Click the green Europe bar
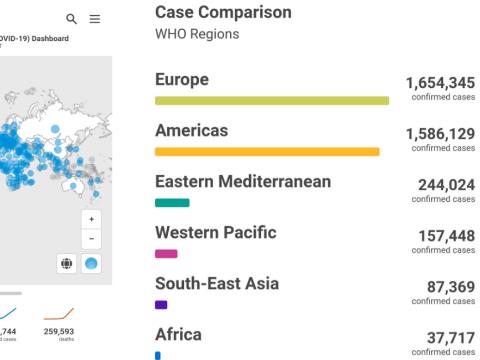Image resolution: width=480 pixels, height=360 pixels. click(x=272, y=101)
